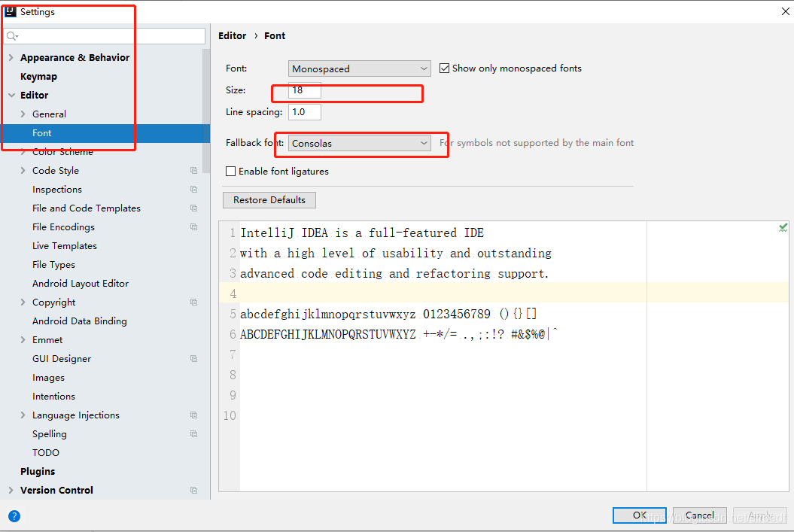Enable font ligatures checkbox
Image resolution: width=794 pixels, height=532 pixels.
pos(230,171)
